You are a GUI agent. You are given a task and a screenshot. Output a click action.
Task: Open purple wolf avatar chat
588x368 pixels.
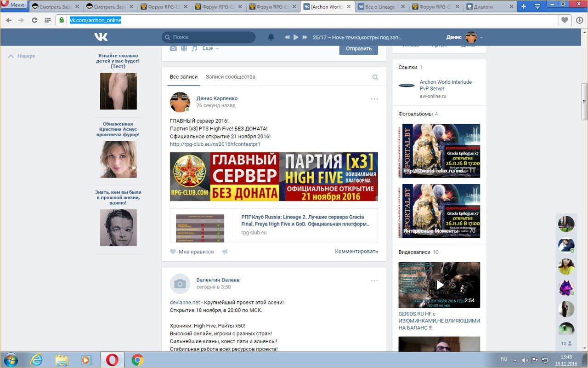(x=566, y=288)
